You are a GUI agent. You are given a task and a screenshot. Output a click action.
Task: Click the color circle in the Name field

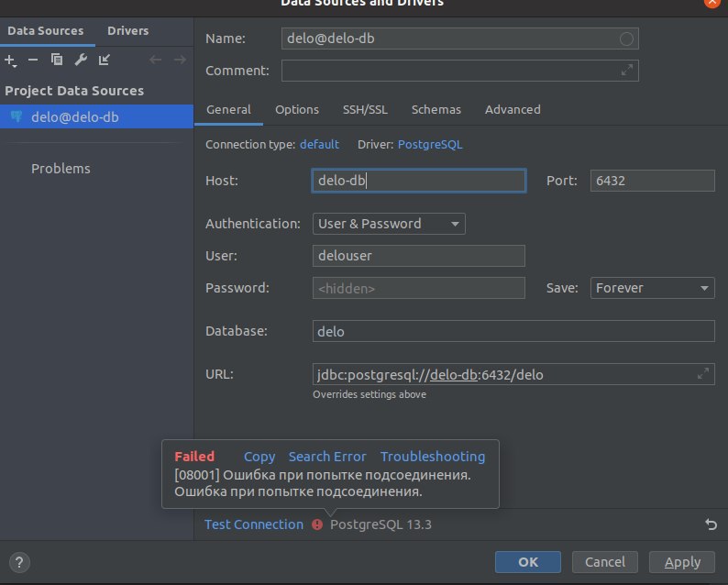click(626, 39)
